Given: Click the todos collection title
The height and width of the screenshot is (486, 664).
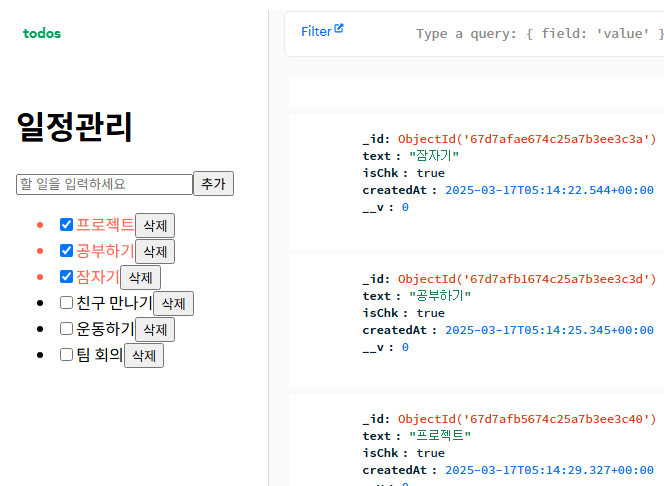Looking at the screenshot, I should [x=42, y=33].
